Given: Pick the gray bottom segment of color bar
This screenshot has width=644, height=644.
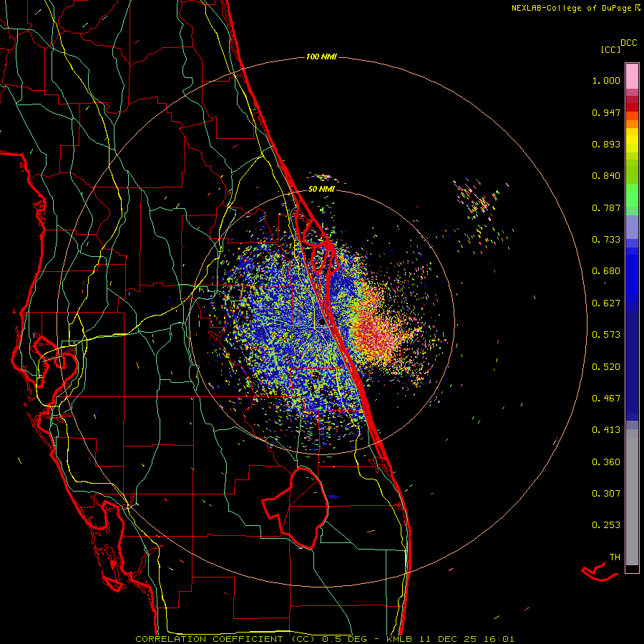Looking at the screenshot, I should pyautogui.click(x=632, y=497).
